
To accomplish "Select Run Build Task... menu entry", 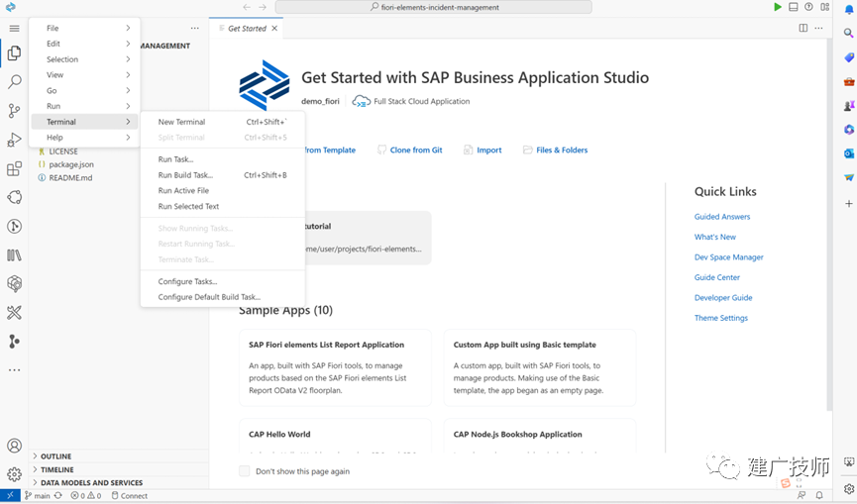I will tap(223, 175).
